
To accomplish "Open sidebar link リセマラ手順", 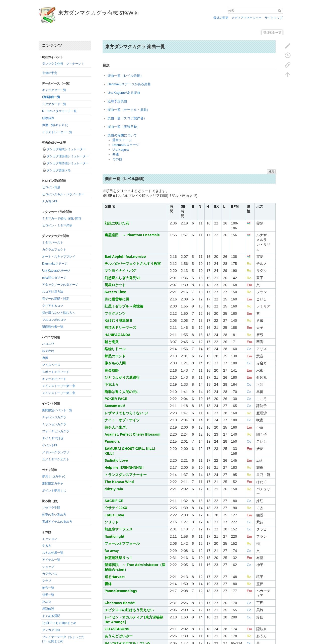I will point(51,508).
